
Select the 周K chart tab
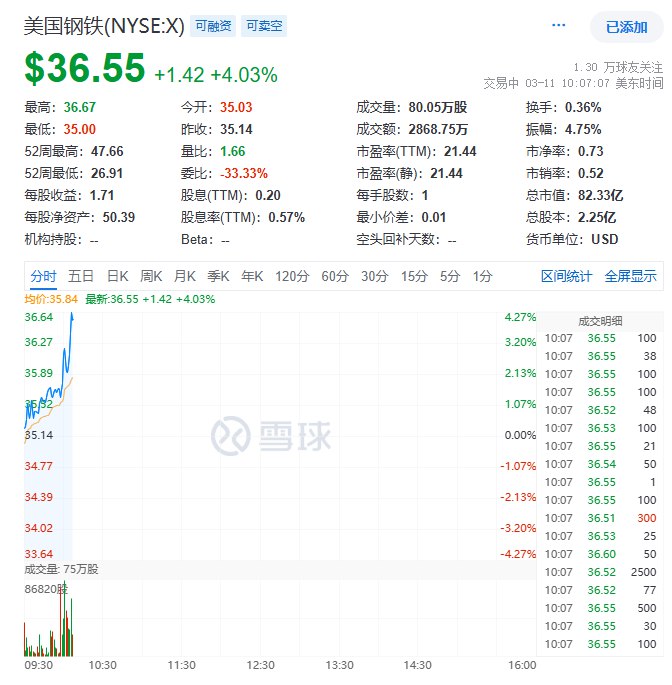click(x=151, y=276)
